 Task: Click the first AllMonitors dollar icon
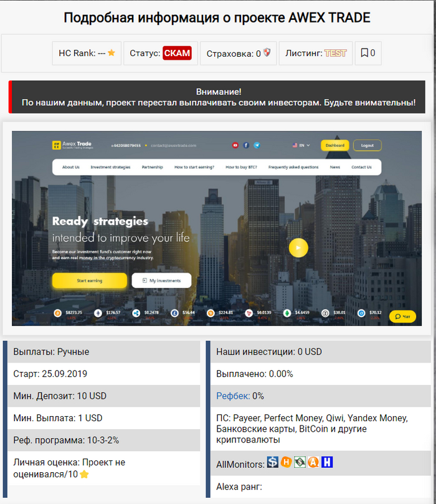pos(273,462)
